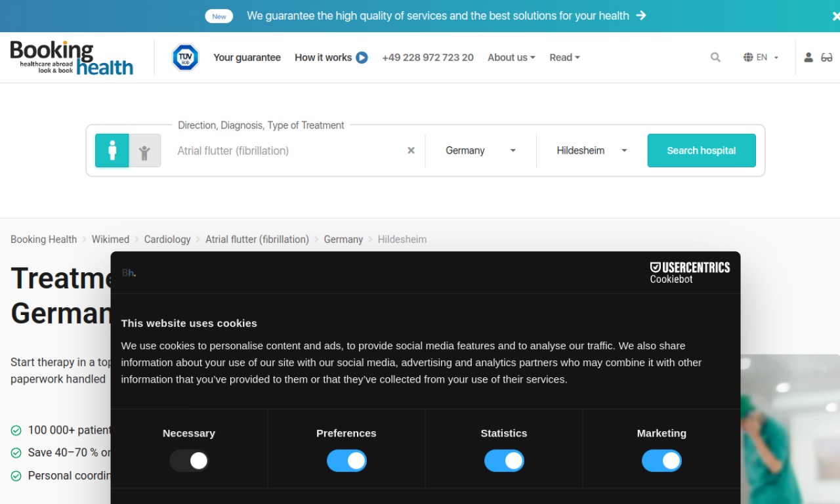840x504 pixels.
Task: Open the user account icon
Action: (808, 58)
